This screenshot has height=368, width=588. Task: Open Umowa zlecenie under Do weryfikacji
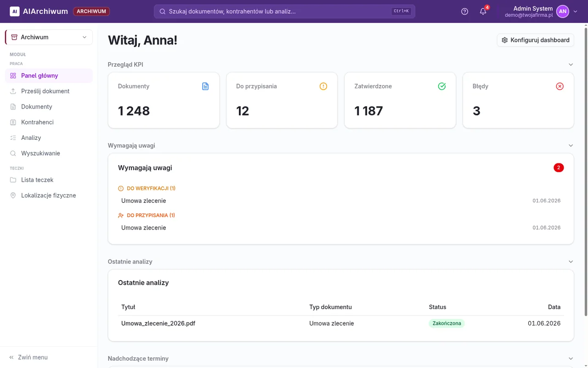(x=341, y=201)
